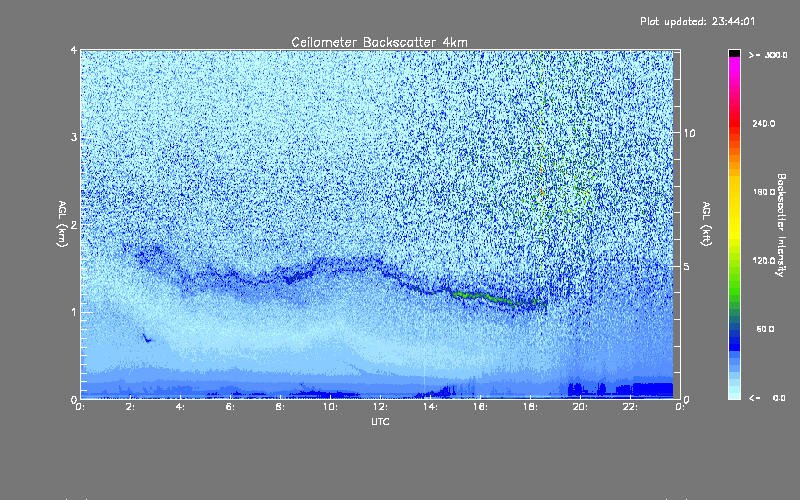Click the '4:' tick on the UTC axis
800x500 pixels.
(180, 407)
